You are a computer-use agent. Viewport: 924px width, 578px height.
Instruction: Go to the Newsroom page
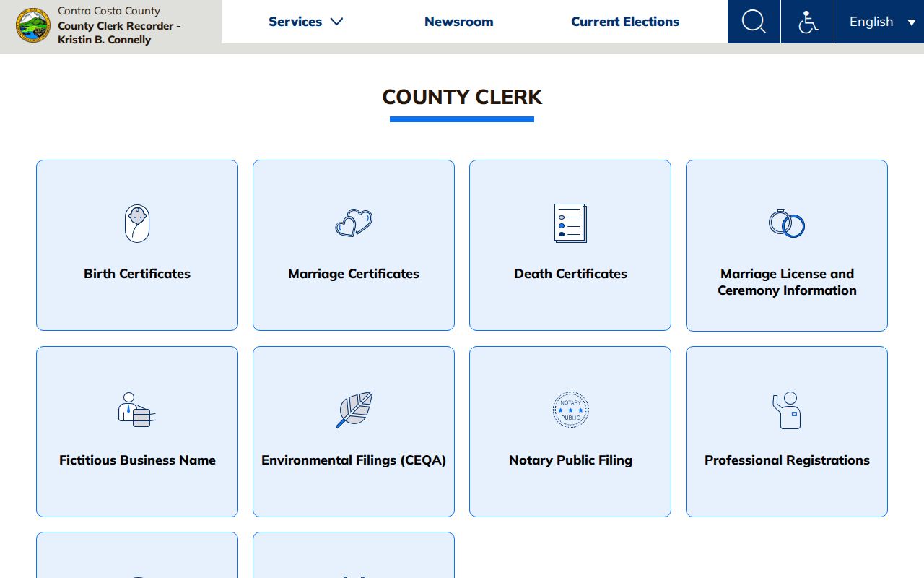(x=459, y=22)
